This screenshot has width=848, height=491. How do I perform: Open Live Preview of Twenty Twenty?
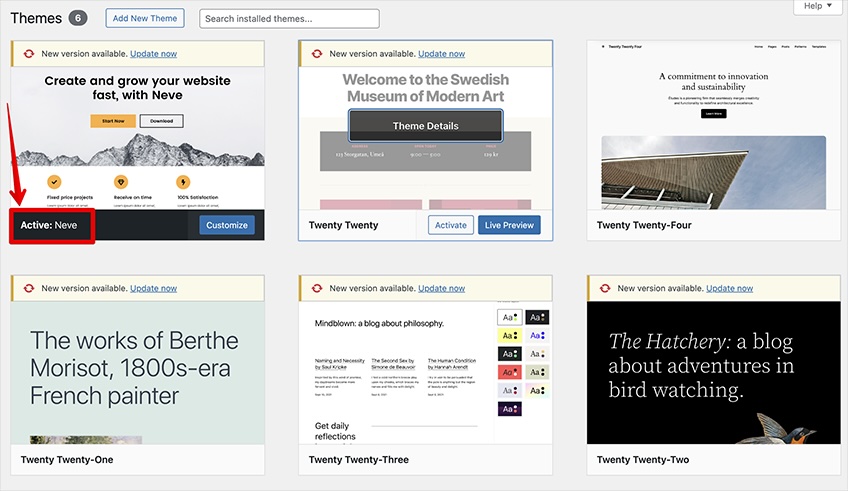(509, 225)
